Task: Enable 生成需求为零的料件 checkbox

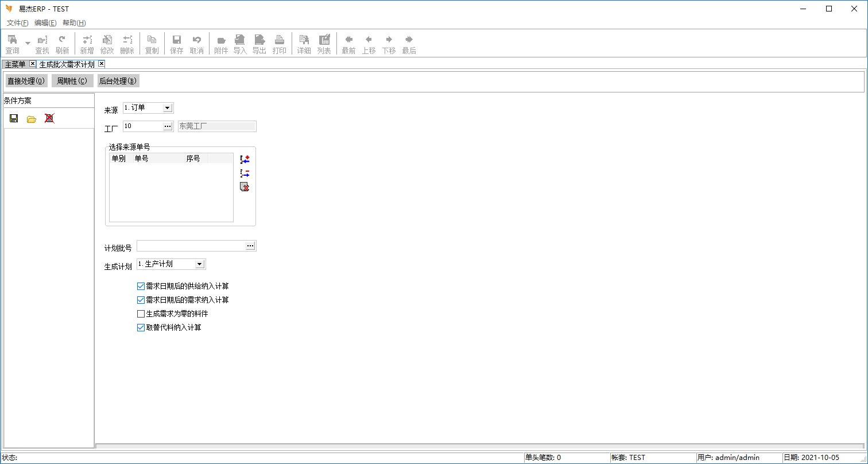Action: [141, 314]
